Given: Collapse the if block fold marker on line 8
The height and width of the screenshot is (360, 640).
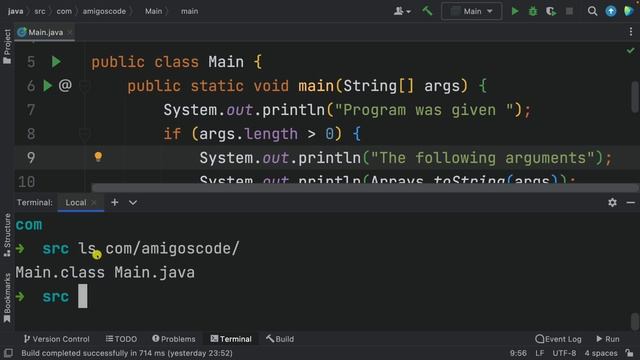Looking at the screenshot, I should (x=84, y=134).
